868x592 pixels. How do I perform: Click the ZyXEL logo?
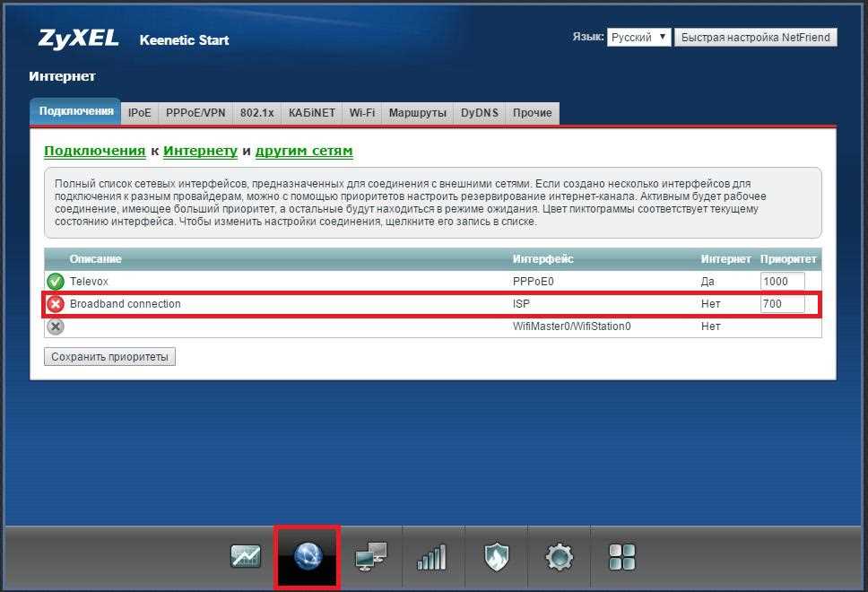pos(78,39)
